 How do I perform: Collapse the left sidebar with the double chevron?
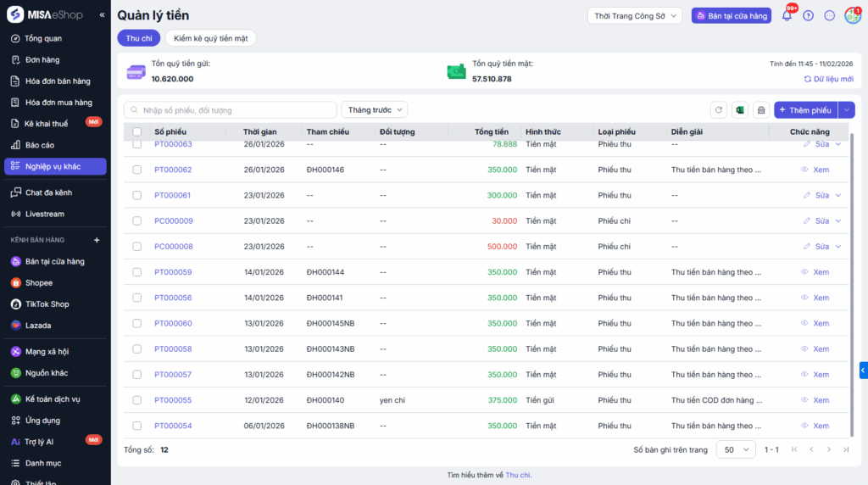pos(102,15)
